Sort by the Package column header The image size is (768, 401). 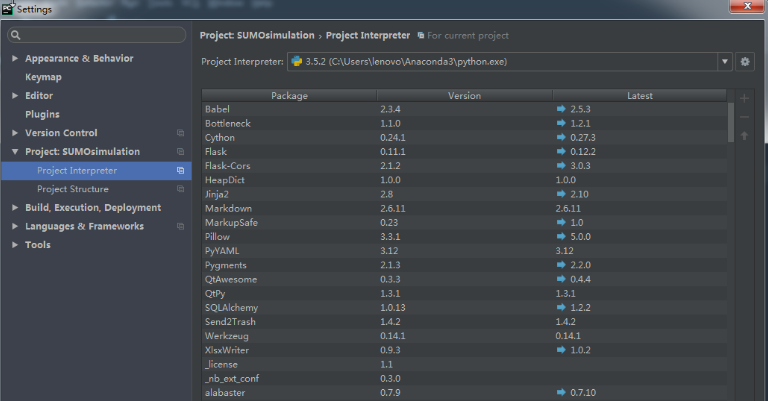[x=289, y=95]
